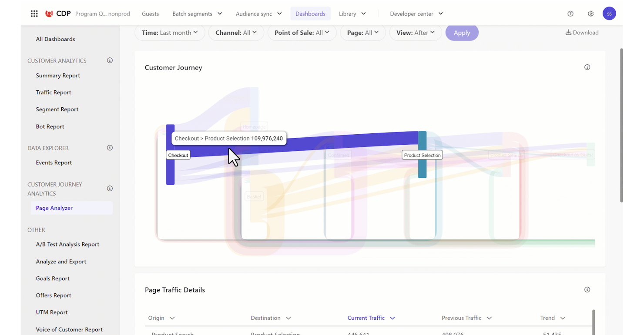Click the Data Explorer info icon
This screenshot has width=644, height=335.
click(x=110, y=148)
